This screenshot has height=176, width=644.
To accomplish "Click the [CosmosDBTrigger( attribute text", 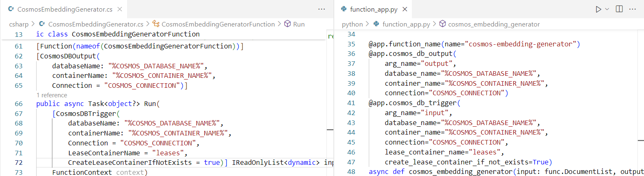I will point(86,113).
